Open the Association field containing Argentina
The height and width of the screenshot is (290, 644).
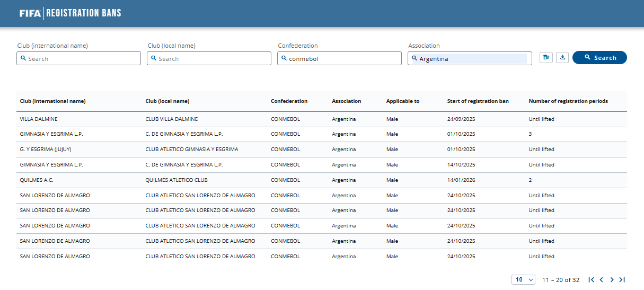[x=469, y=59]
